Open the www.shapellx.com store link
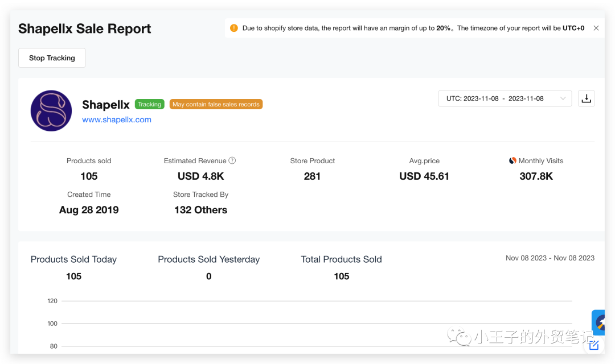This screenshot has width=615, height=364. 117,120
